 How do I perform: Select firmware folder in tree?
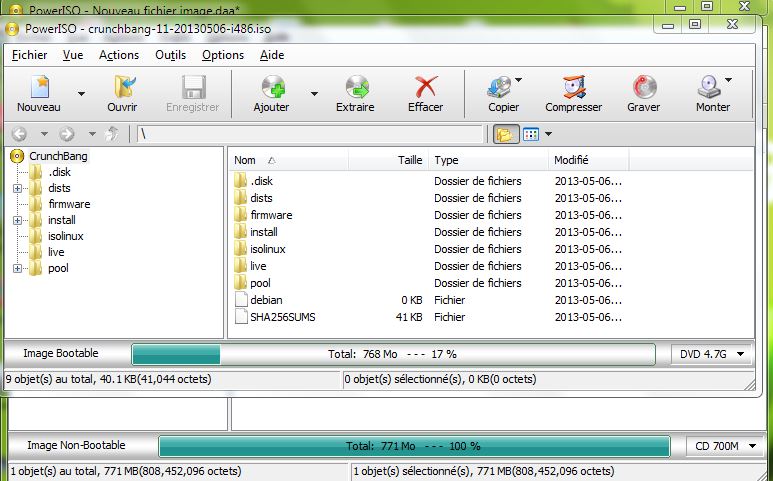point(69,204)
